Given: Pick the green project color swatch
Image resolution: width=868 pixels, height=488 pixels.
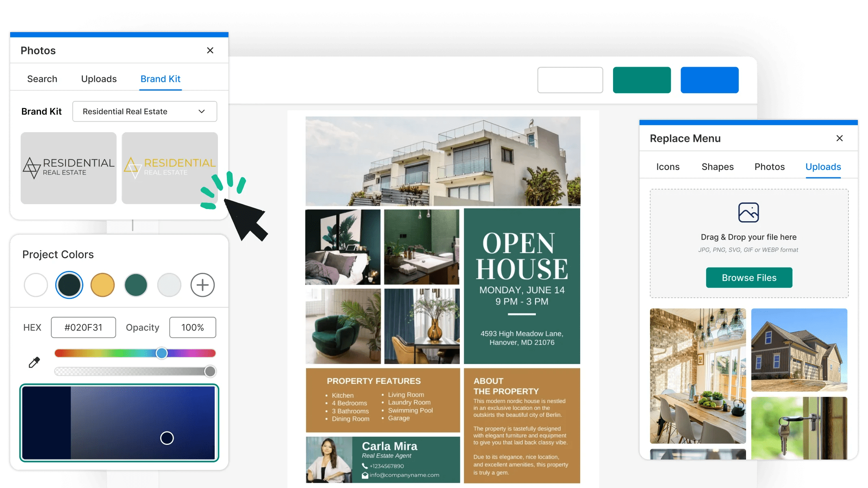Looking at the screenshot, I should [x=136, y=285].
